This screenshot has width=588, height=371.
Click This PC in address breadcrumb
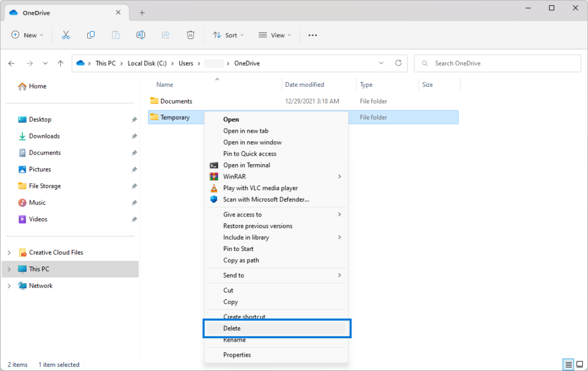106,63
